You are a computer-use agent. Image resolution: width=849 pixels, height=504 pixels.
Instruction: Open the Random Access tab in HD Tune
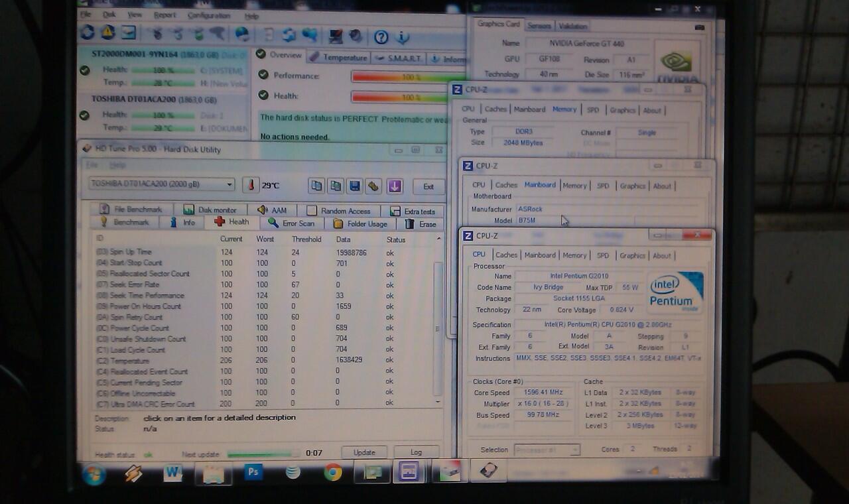pyautogui.click(x=339, y=211)
